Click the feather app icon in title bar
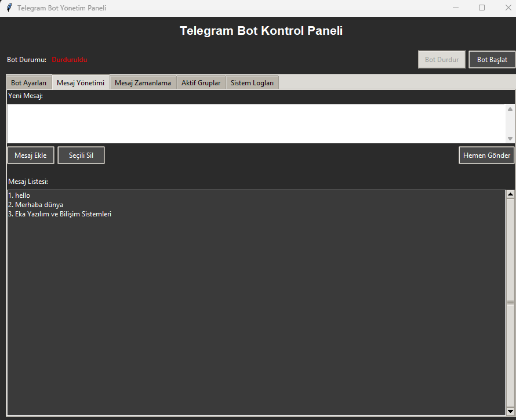 (9, 8)
